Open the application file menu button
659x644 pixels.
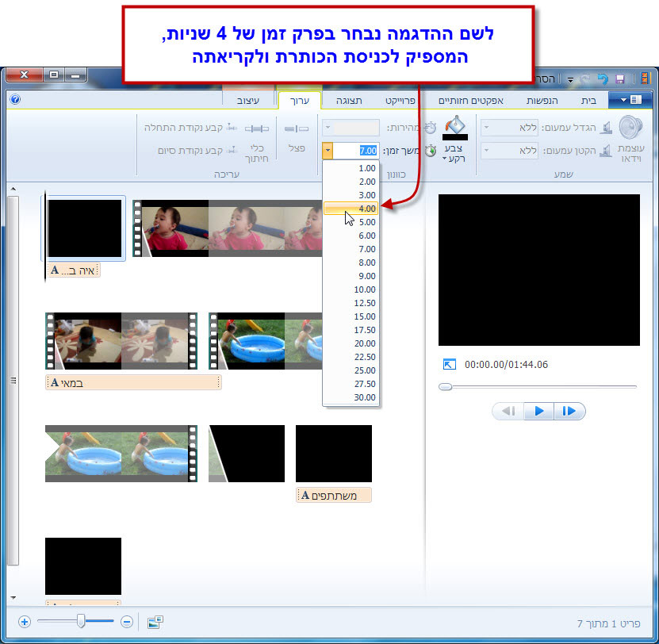[x=630, y=100]
